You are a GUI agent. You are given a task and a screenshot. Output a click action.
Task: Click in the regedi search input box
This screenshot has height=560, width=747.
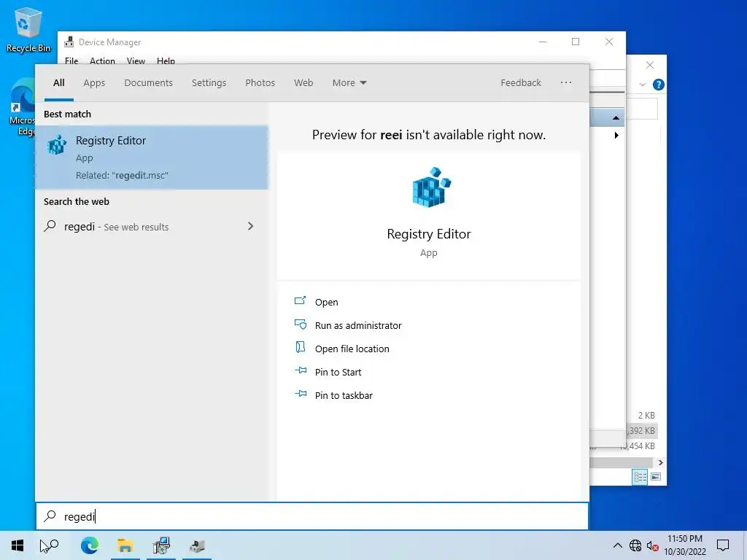312,516
